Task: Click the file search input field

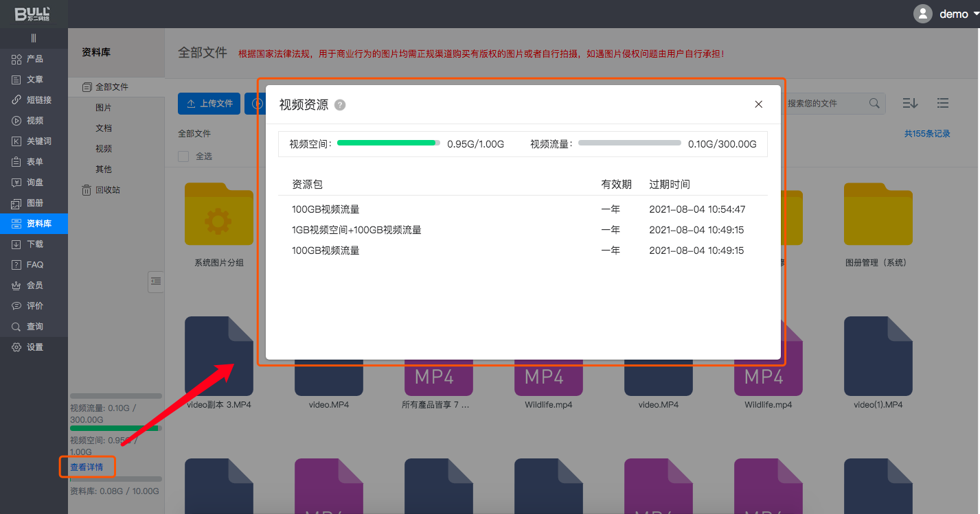Action: coord(824,103)
